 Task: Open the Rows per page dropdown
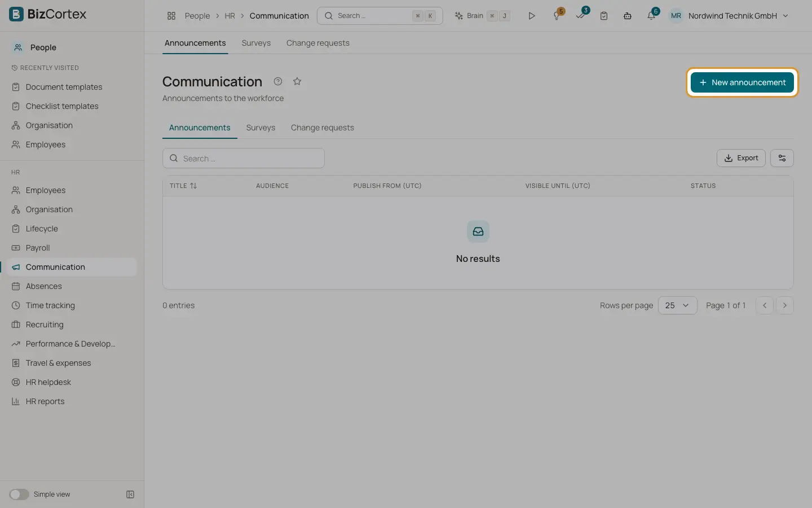677,305
